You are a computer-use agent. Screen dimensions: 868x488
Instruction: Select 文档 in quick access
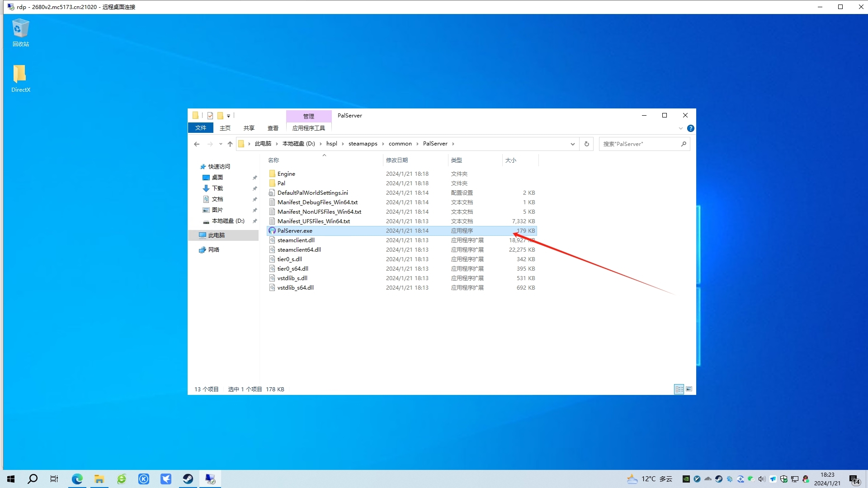[217, 199]
